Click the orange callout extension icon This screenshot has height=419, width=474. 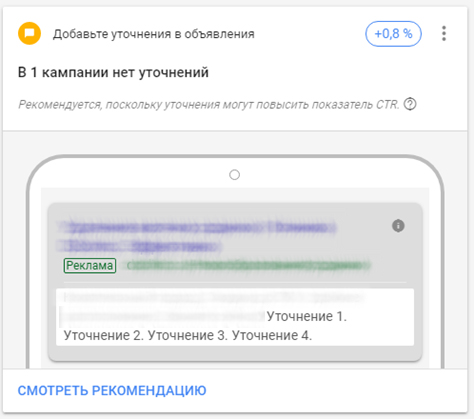(29, 33)
